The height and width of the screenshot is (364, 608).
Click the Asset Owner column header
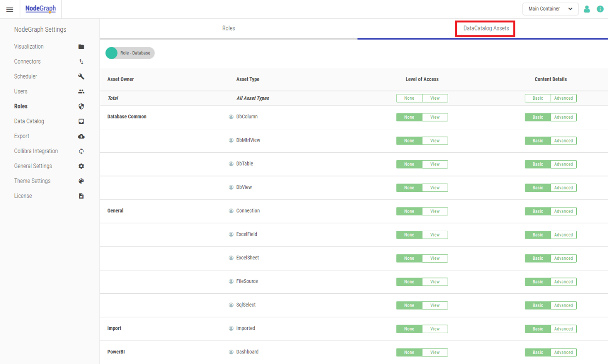pyautogui.click(x=121, y=79)
